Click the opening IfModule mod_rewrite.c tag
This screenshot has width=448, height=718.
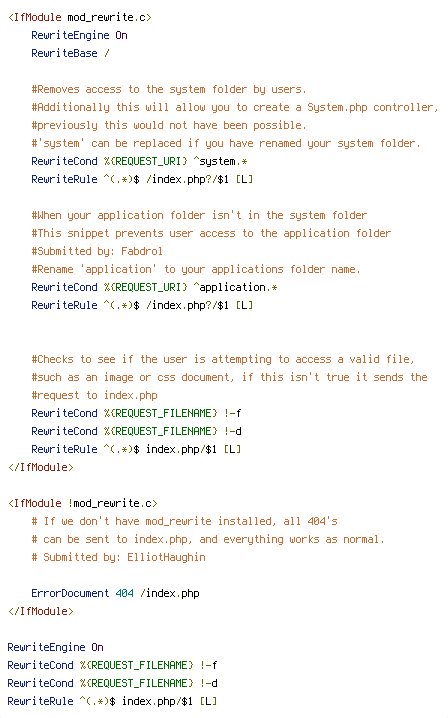[80, 17]
